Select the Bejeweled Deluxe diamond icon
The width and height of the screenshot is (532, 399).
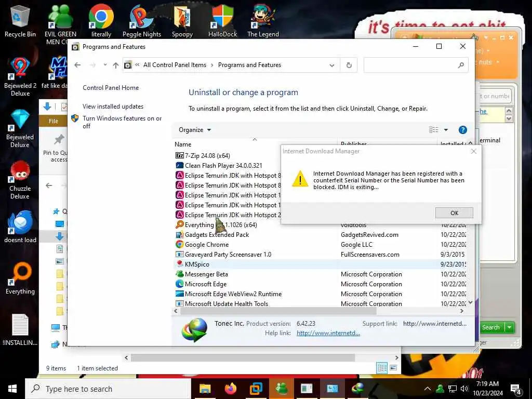(20, 128)
